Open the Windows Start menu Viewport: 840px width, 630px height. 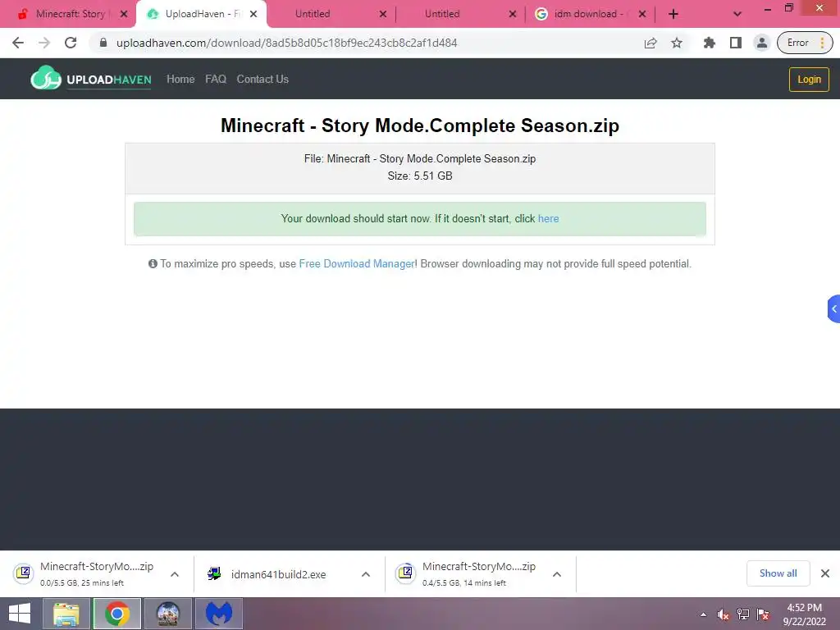[20, 614]
